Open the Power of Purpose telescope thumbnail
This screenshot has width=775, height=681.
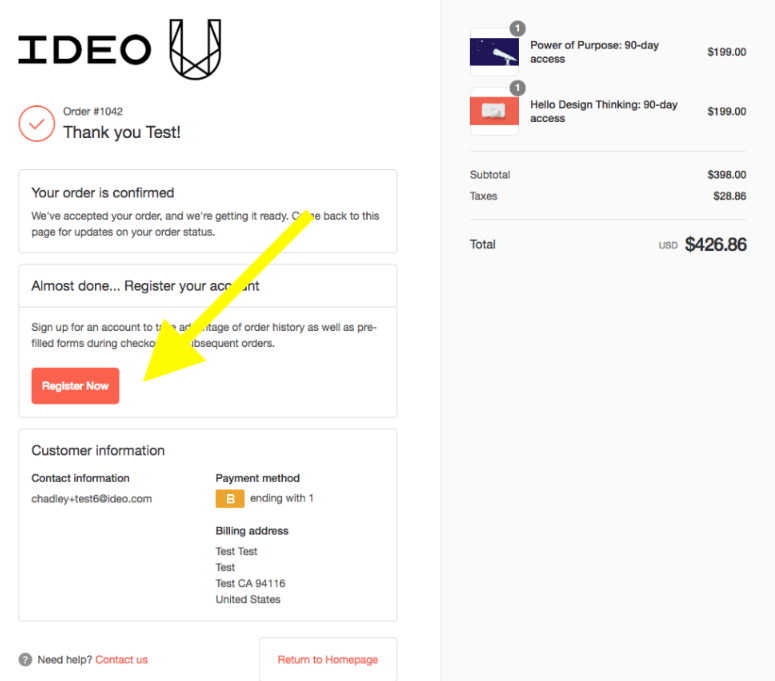point(494,52)
